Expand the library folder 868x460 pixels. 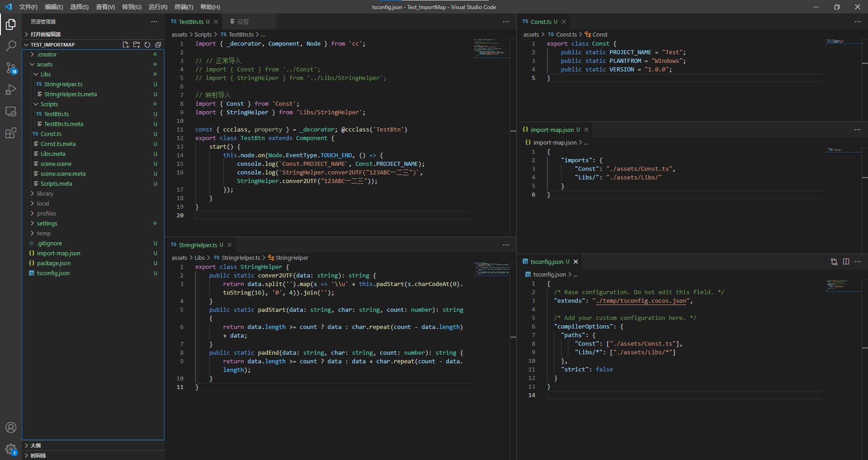pos(45,193)
